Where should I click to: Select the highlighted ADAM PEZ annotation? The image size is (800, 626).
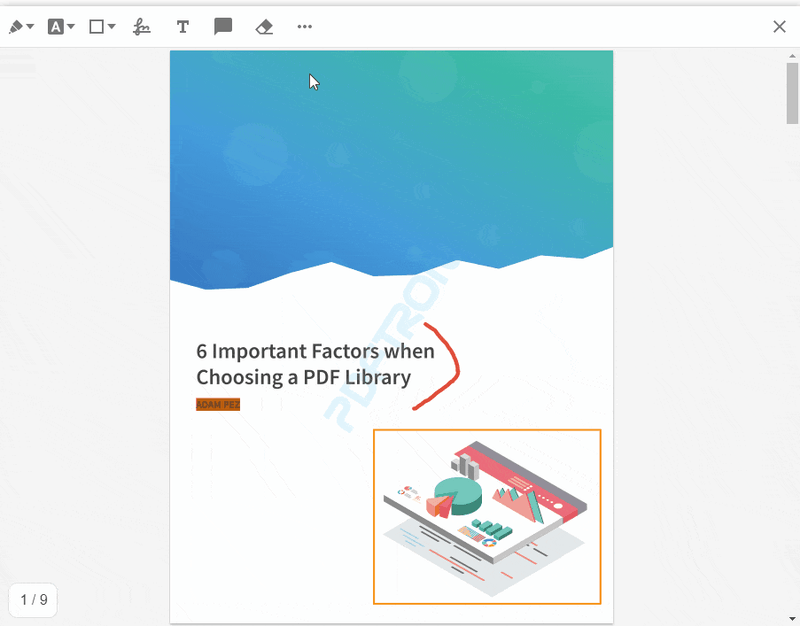coord(218,405)
